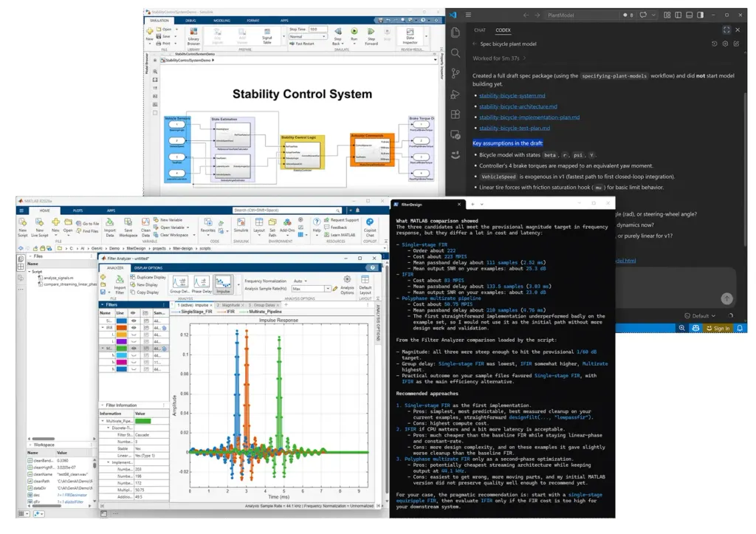Click Default Layout in Filter Analyzer
The width and height of the screenshot is (756, 534).
365,284
